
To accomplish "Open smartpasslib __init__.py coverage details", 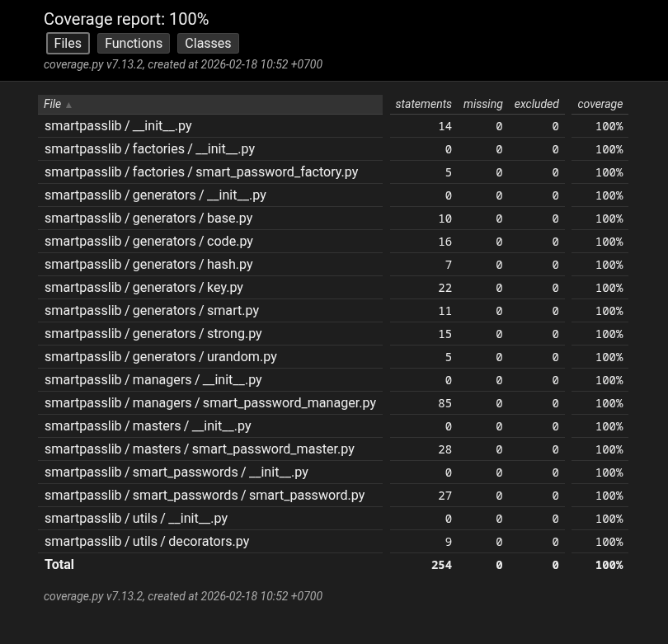I will coord(118,125).
